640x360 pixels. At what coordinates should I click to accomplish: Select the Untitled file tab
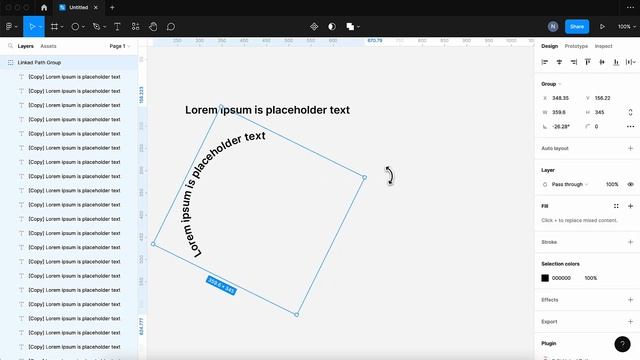[x=78, y=7]
